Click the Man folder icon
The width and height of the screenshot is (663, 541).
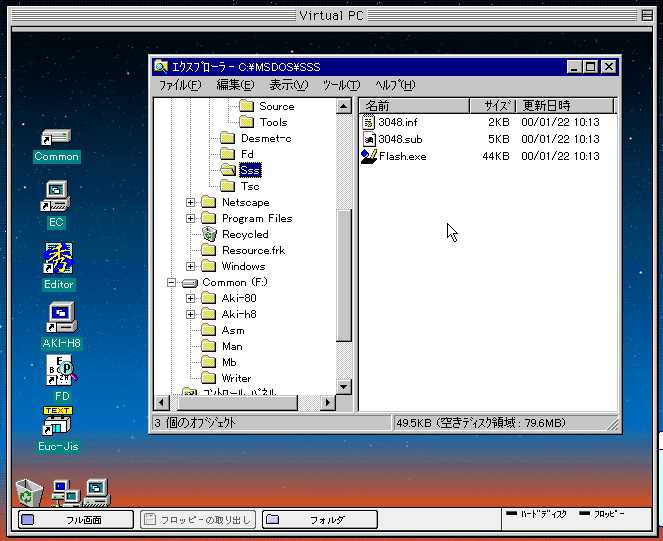pos(208,346)
